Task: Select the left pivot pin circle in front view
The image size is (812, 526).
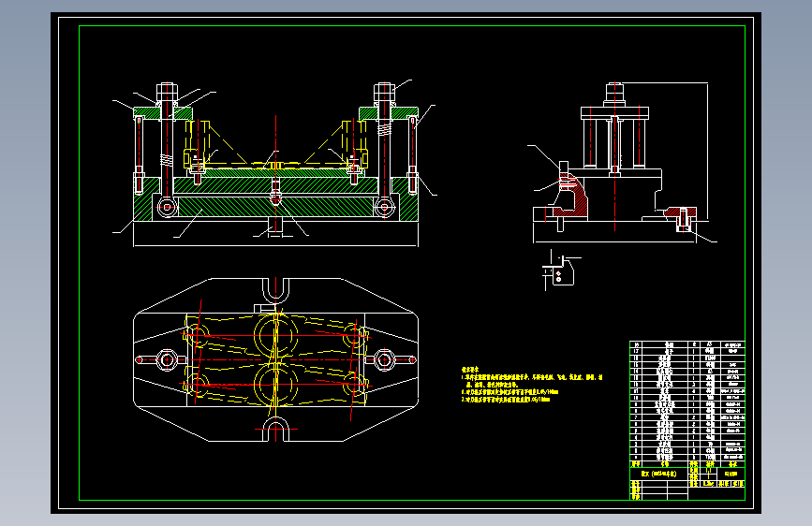Action: pos(167,207)
